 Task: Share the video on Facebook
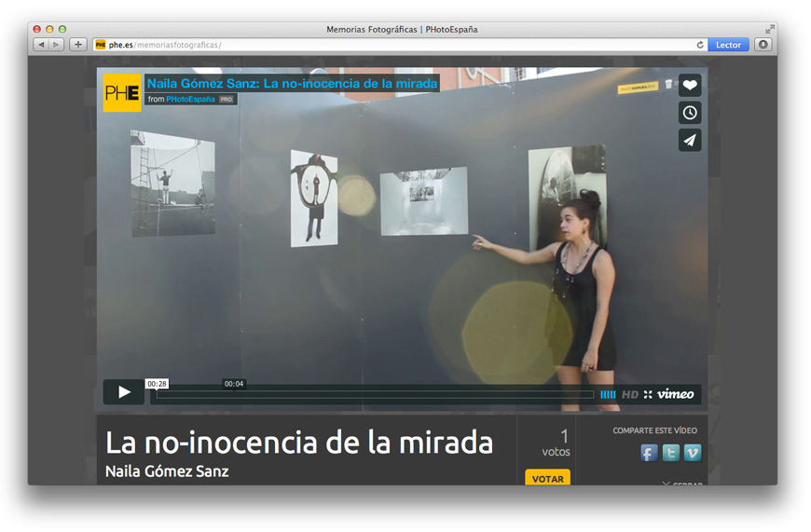[649, 453]
